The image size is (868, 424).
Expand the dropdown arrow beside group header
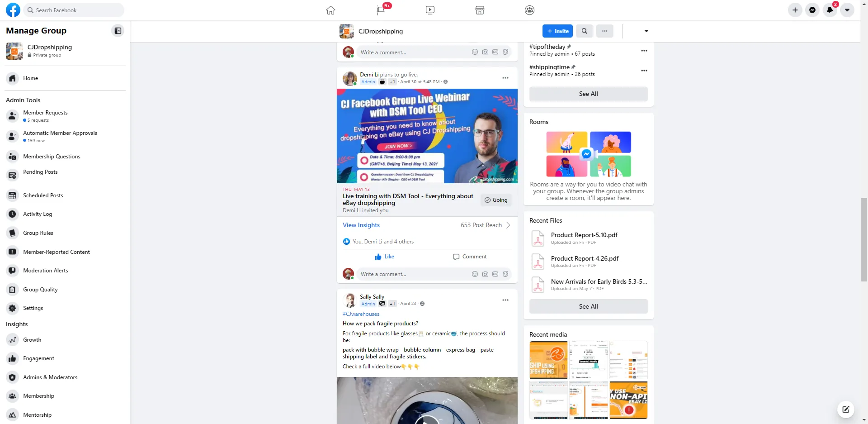point(646,31)
